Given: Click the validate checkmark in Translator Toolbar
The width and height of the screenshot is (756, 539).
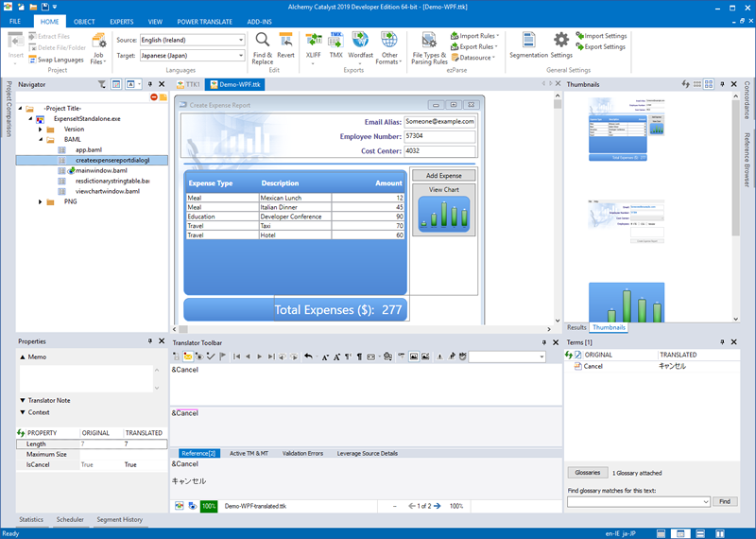Looking at the screenshot, I should click(211, 356).
